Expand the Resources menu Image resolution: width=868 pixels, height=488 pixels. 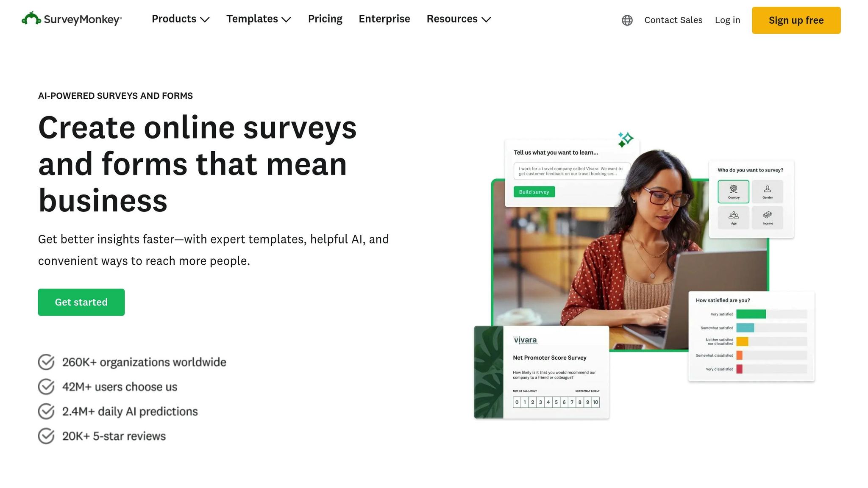pyautogui.click(x=459, y=19)
